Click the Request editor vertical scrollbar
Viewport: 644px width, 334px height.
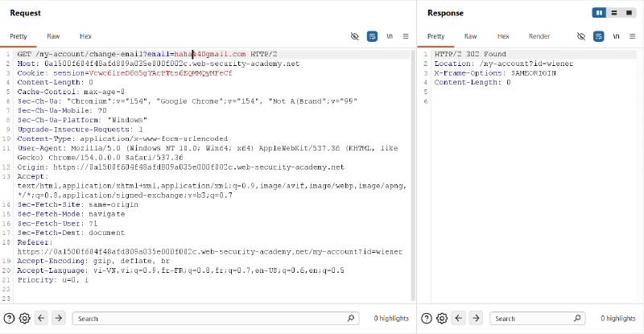tap(413, 175)
